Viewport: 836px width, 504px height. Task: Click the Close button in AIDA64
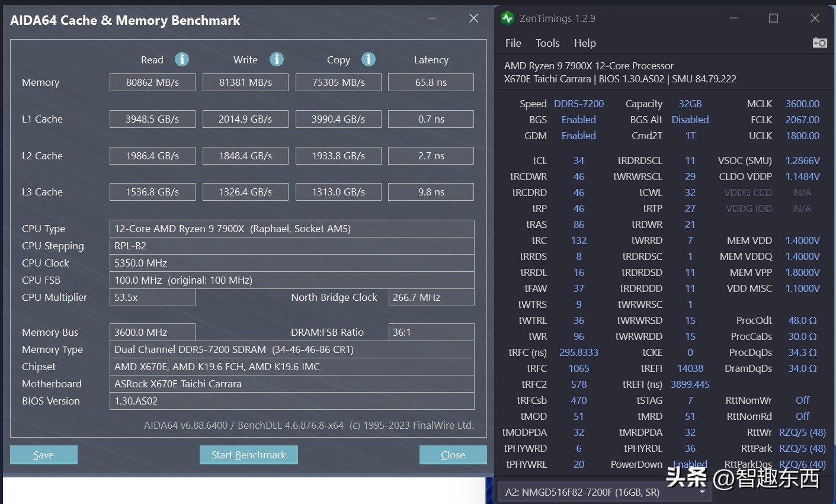453,455
